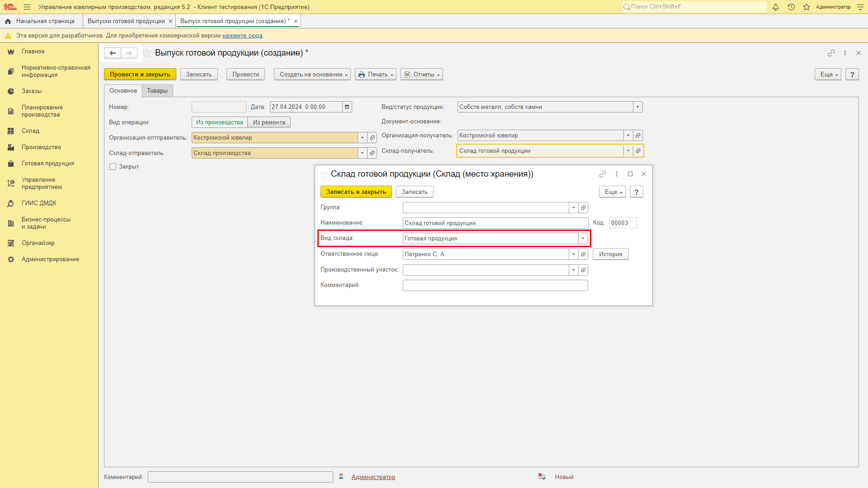Click Записать и закрыть in warehouse dialog
This screenshot has width=868, height=488.
coord(356,192)
